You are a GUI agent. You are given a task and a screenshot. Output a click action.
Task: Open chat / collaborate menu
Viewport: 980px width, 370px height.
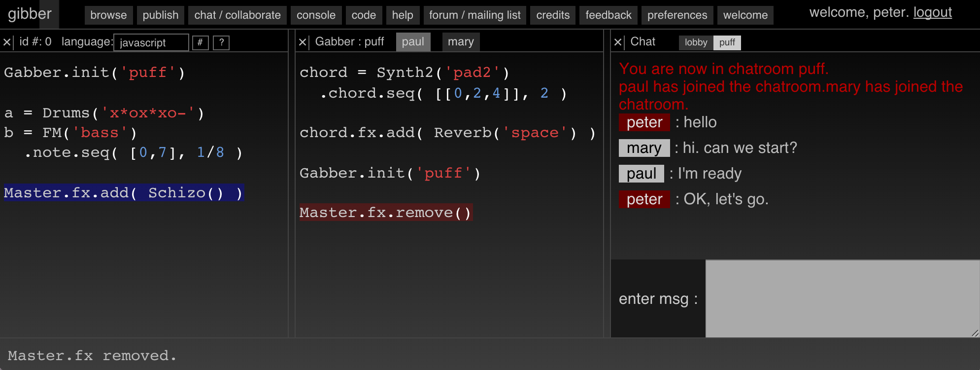pos(237,15)
